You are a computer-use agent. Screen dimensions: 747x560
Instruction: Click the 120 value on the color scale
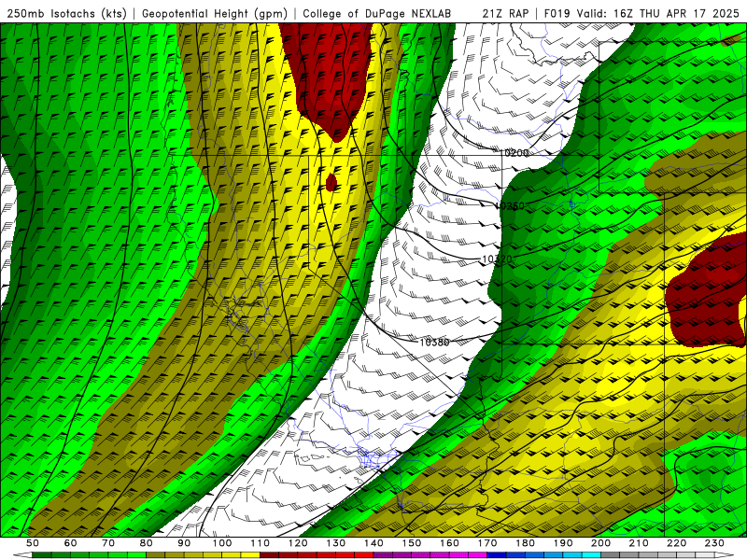pyautogui.click(x=298, y=543)
